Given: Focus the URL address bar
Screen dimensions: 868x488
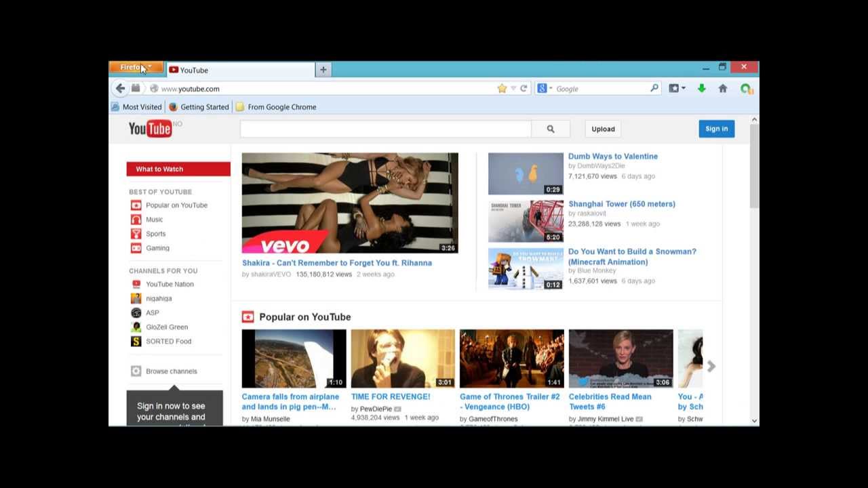Looking at the screenshot, I should tap(325, 89).
